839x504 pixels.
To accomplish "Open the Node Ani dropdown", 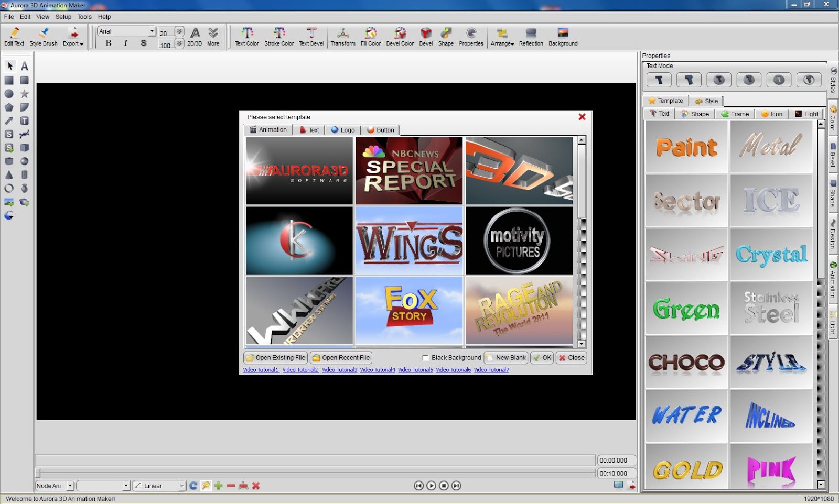I will click(70, 486).
